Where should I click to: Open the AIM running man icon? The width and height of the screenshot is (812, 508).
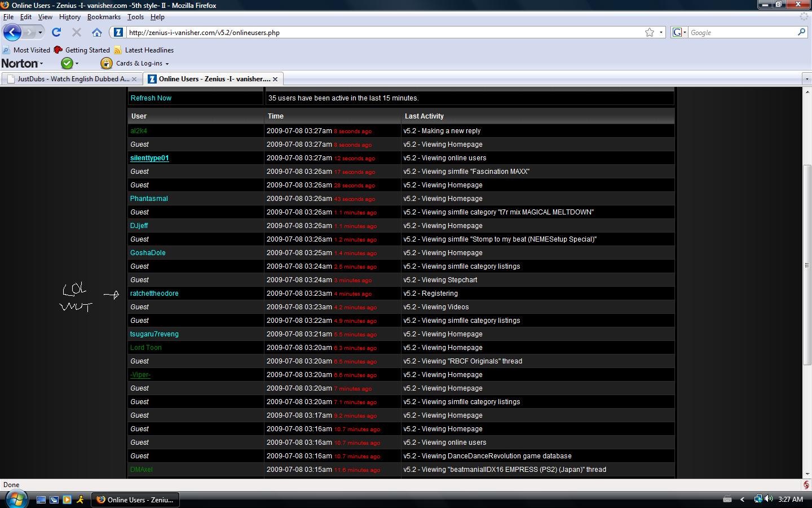pos(80,500)
